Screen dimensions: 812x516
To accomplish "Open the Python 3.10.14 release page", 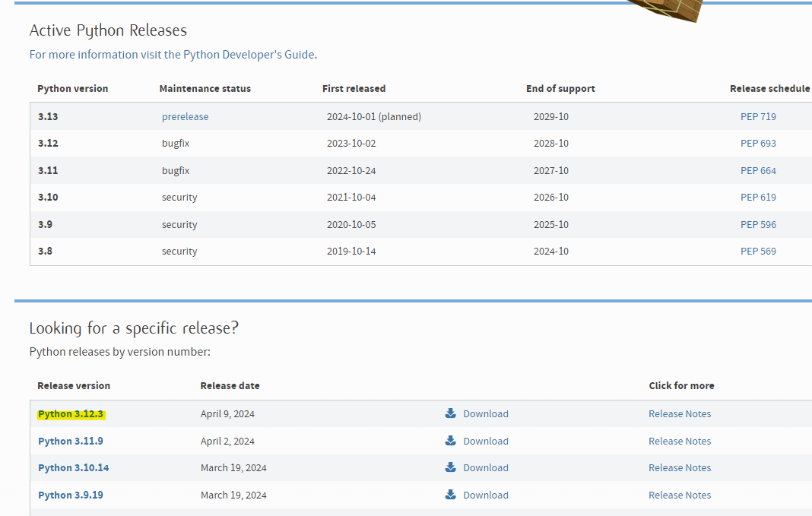I will [x=74, y=468].
